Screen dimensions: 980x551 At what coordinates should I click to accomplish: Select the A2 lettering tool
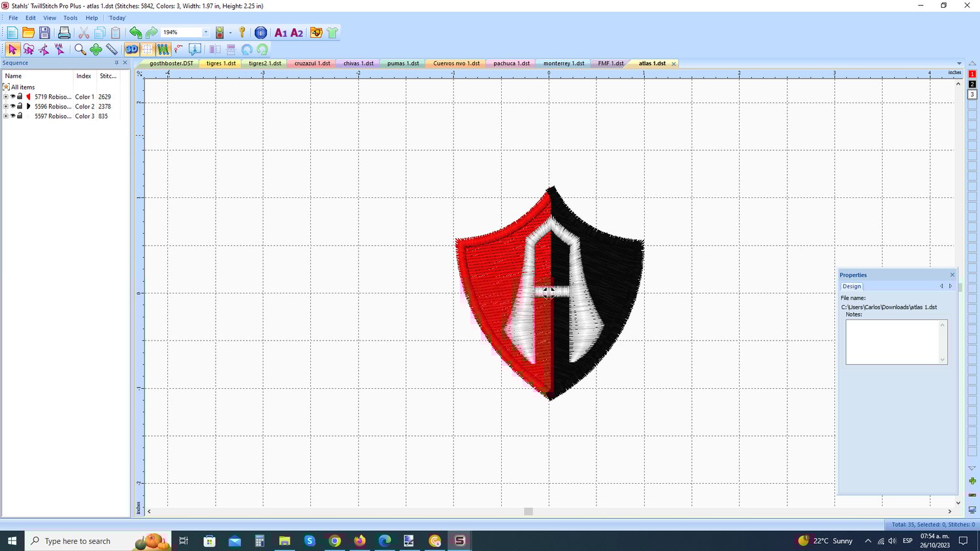pos(297,33)
